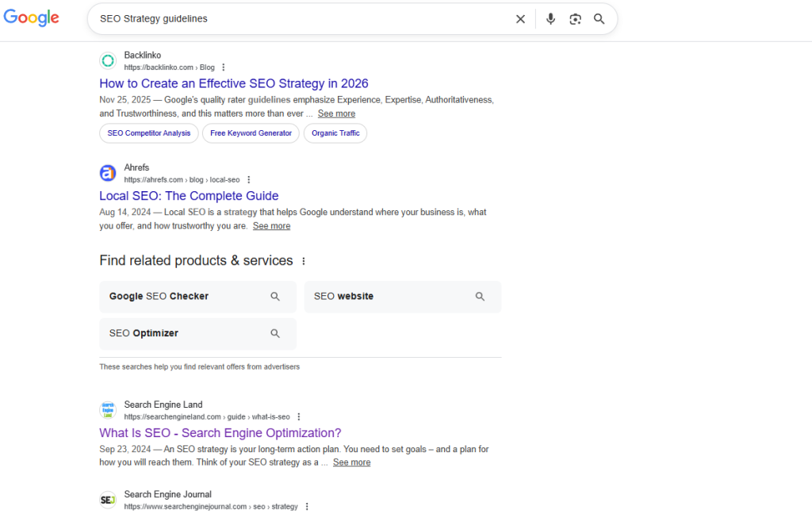Clear the search box with X
Image resolution: width=812 pixels, height=518 pixels.
coord(520,19)
